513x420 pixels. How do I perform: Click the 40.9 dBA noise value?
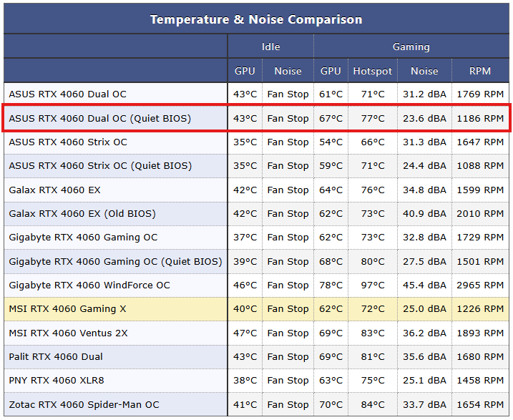(424, 213)
